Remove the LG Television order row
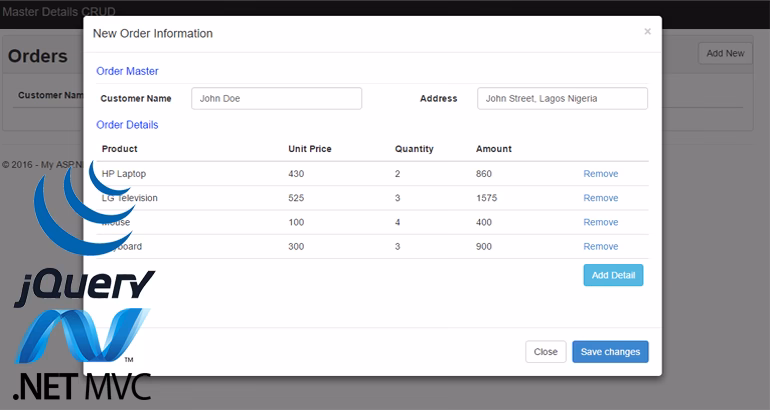Screen dimensions: 770x410 point(600,198)
